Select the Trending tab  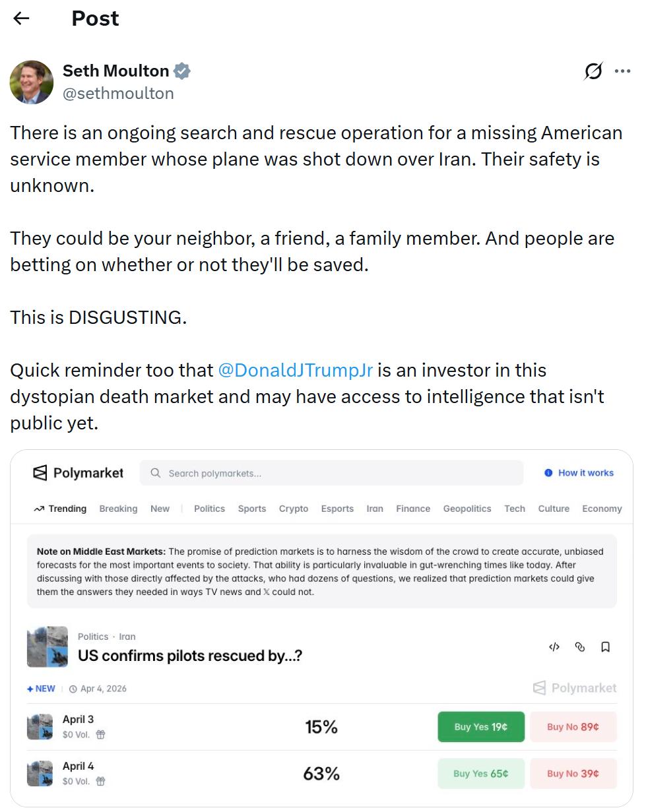(x=60, y=509)
